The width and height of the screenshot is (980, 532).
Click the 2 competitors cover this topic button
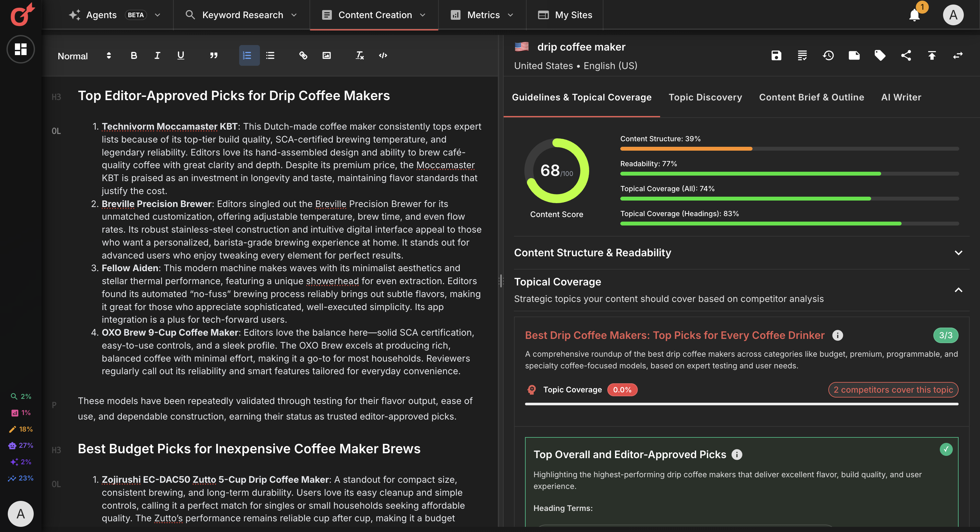pyautogui.click(x=893, y=390)
